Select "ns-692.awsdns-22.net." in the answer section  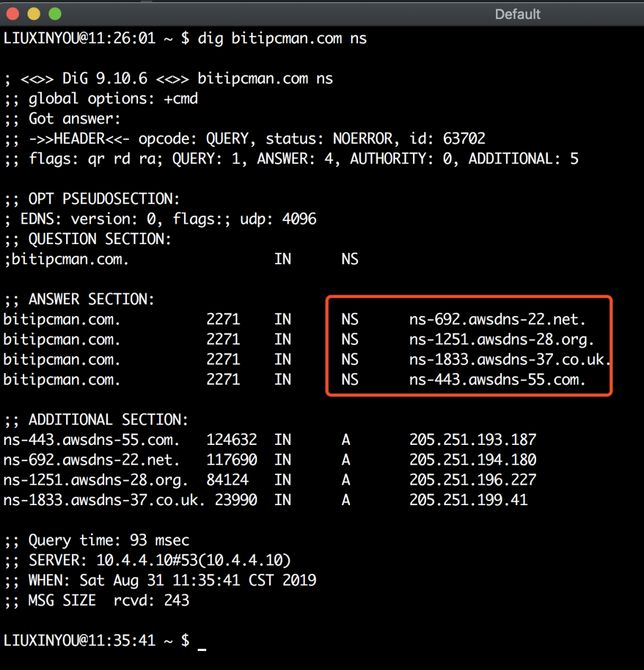[x=497, y=319]
